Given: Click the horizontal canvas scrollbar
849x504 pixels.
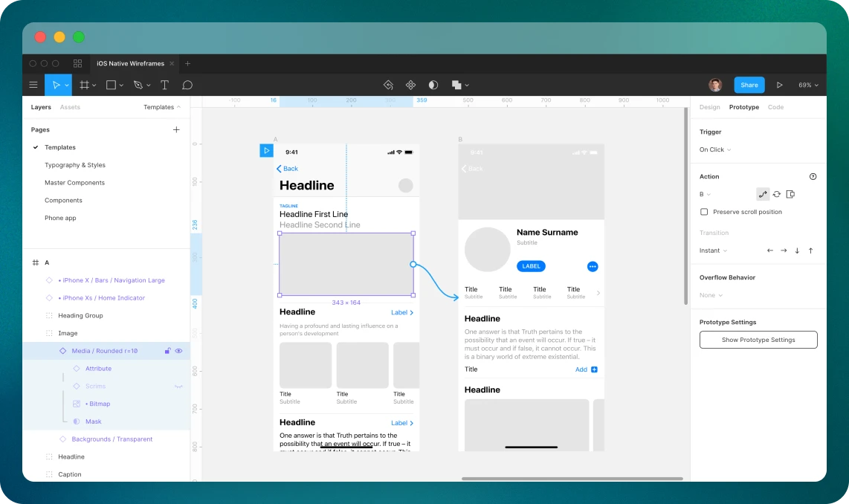Looking at the screenshot, I should pyautogui.click(x=572, y=479).
